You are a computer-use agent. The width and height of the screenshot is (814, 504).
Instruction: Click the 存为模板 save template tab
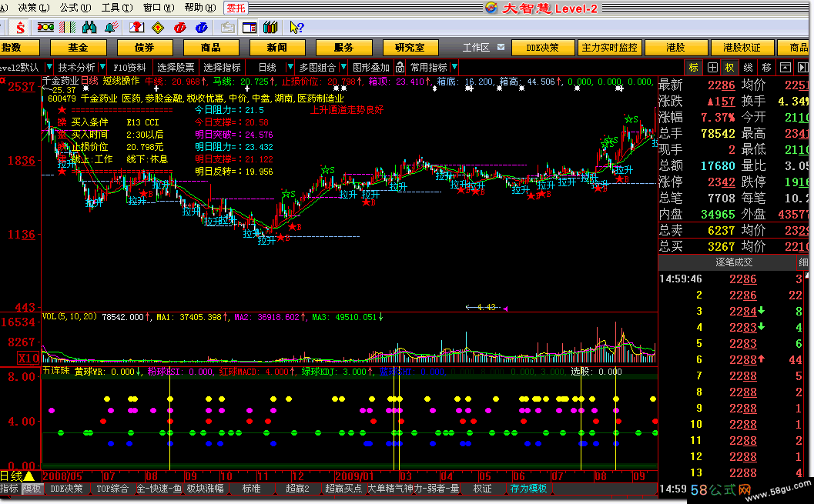pos(528,489)
